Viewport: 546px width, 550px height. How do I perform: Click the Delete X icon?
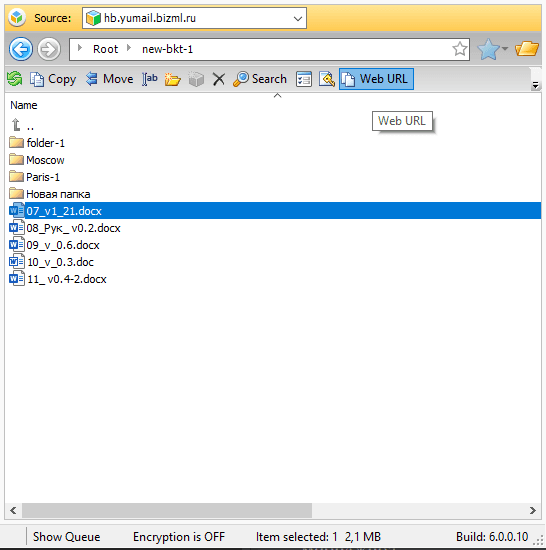point(218,79)
